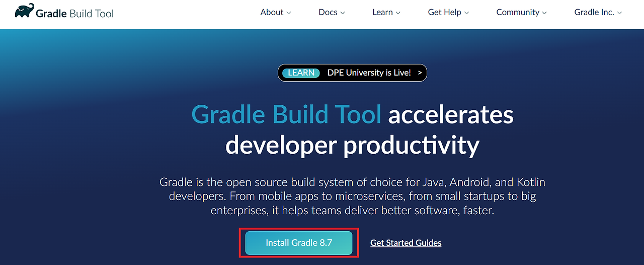Expand the chevron next to About
The image size is (644, 265).
pyautogui.click(x=289, y=13)
